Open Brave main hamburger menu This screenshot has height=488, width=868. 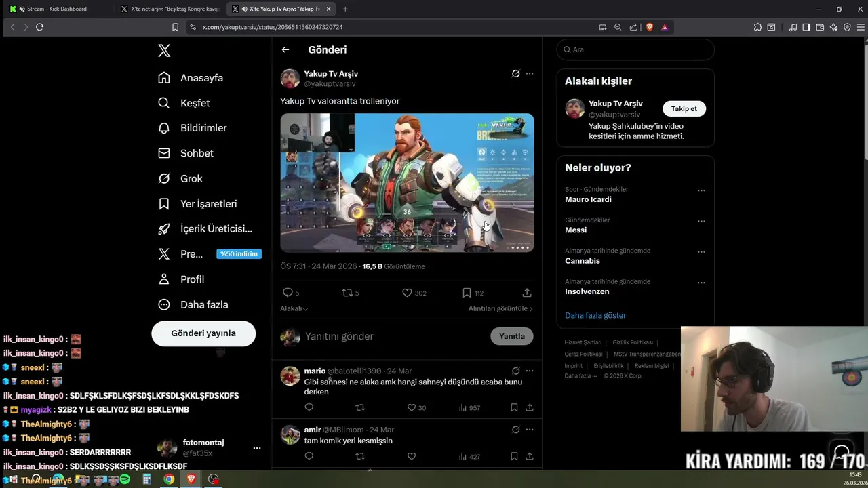pos(861,27)
